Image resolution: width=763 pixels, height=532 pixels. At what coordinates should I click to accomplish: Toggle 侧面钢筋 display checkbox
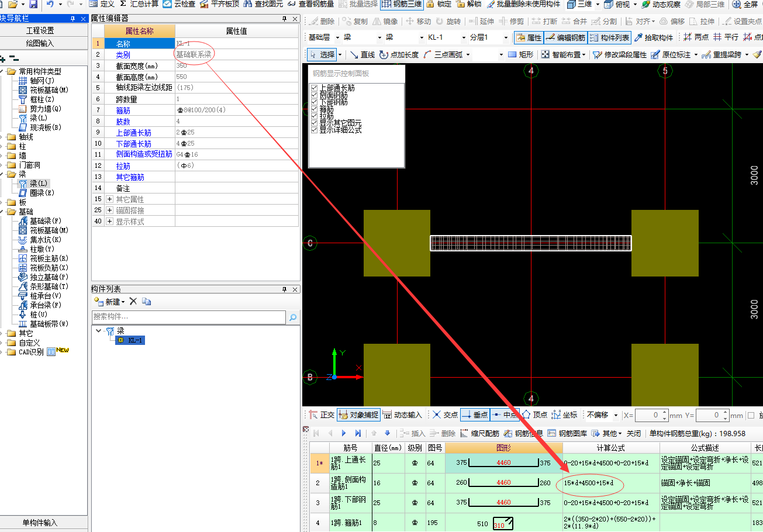point(314,95)
